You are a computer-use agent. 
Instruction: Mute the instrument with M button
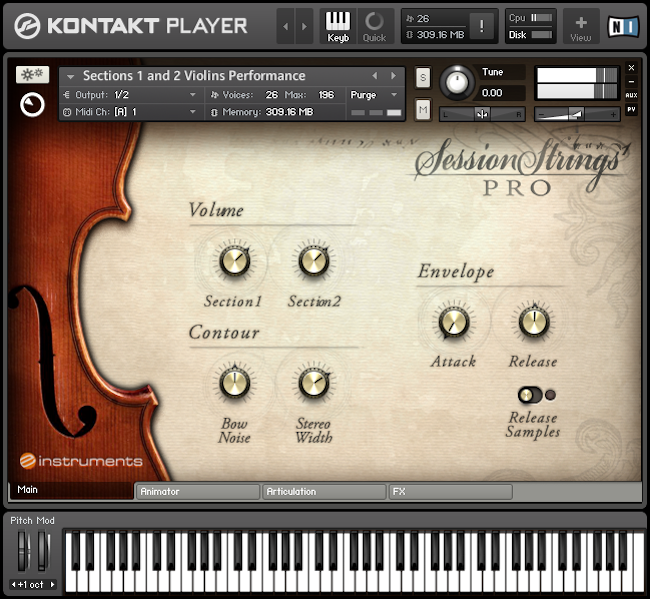coord(423,109)
